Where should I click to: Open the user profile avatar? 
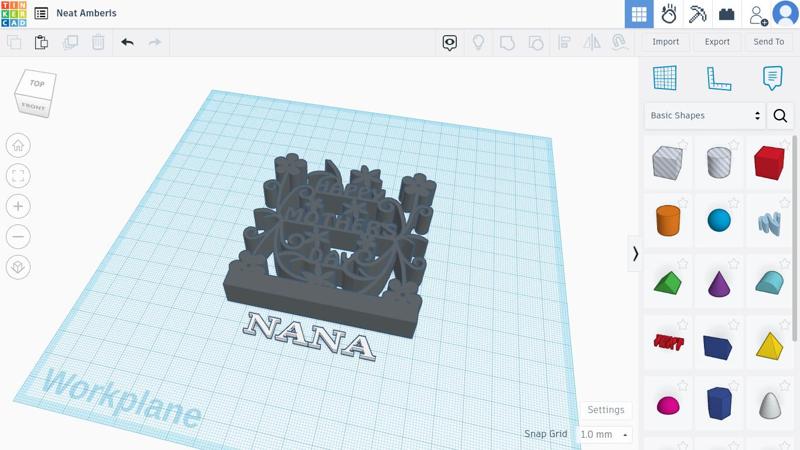coord(785,13)
